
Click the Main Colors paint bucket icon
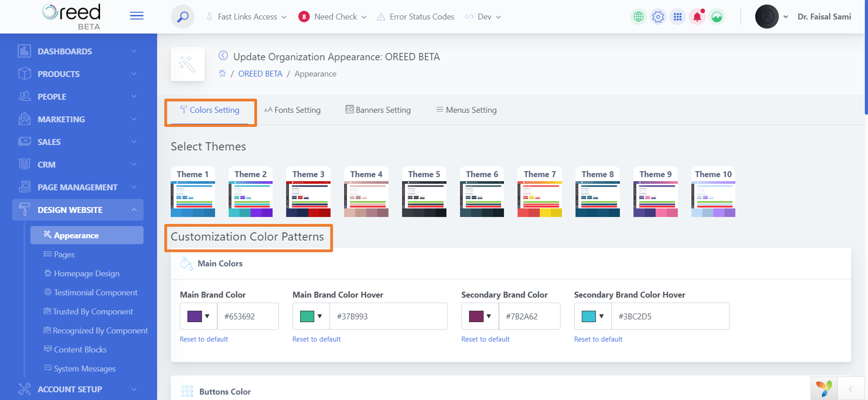pyautogui.click(x=186, y=263)
